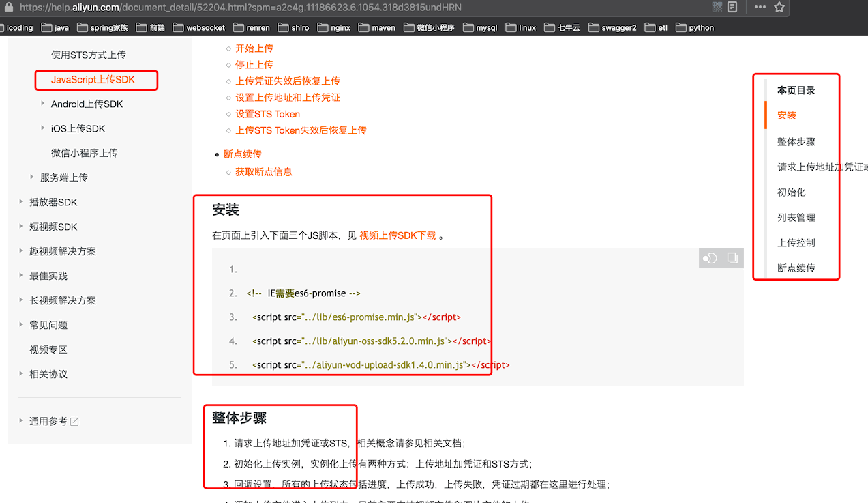Screen dimensions: 868x503
Task: Click the aliyun-vod-upload-sdk1.4.0.min.js script code line
Action: click(x=381, y=365)
